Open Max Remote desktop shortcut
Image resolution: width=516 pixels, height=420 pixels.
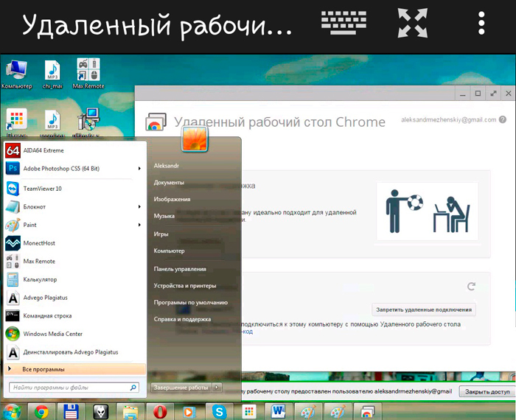click(88, 74)
